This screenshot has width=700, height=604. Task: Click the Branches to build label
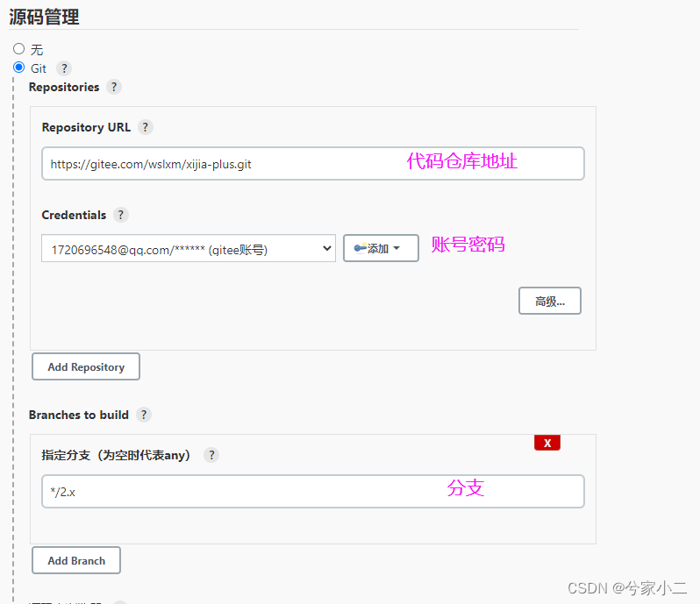point(79,415)
